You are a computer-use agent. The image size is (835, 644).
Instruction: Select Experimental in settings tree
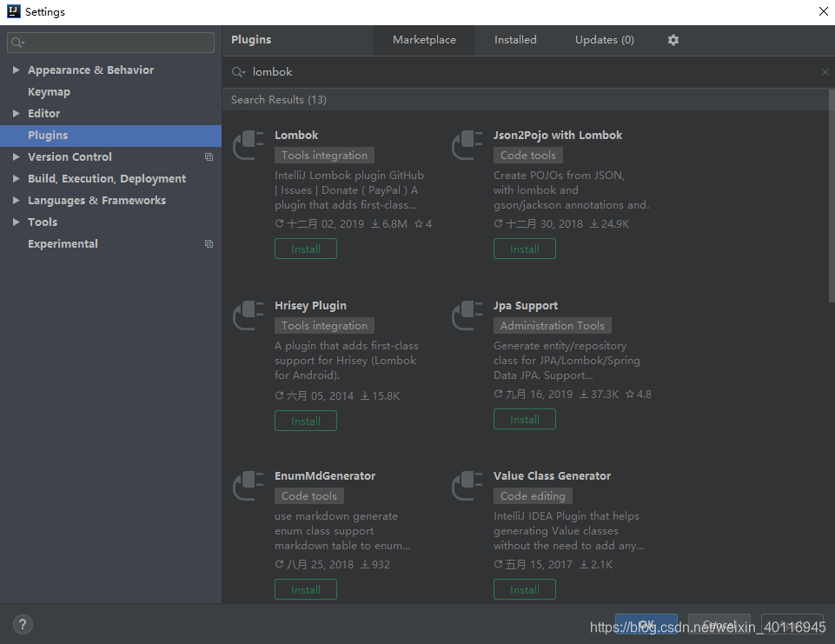(x=63, y=244)
